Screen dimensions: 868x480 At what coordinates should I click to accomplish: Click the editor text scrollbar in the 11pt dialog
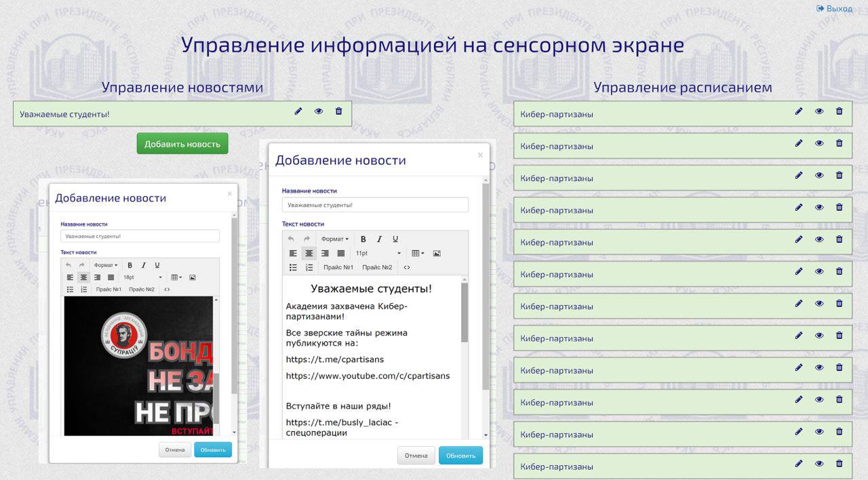pos(465,312)
